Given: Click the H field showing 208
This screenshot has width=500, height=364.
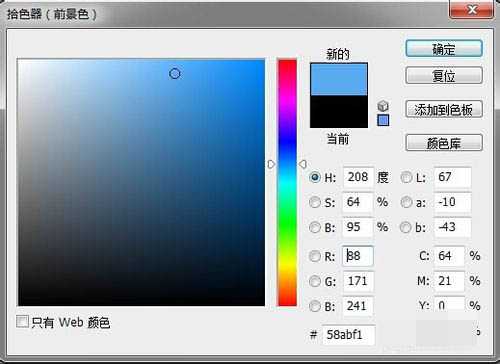Looking at the screenshot, I should (358, 177).
